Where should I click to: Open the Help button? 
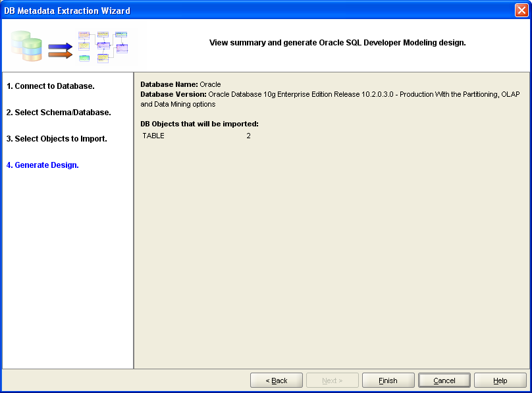pos(500,380)
